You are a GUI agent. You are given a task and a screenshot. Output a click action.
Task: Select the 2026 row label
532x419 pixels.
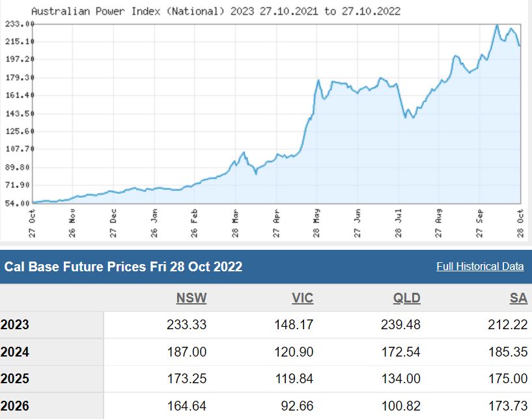coord(16,406)
